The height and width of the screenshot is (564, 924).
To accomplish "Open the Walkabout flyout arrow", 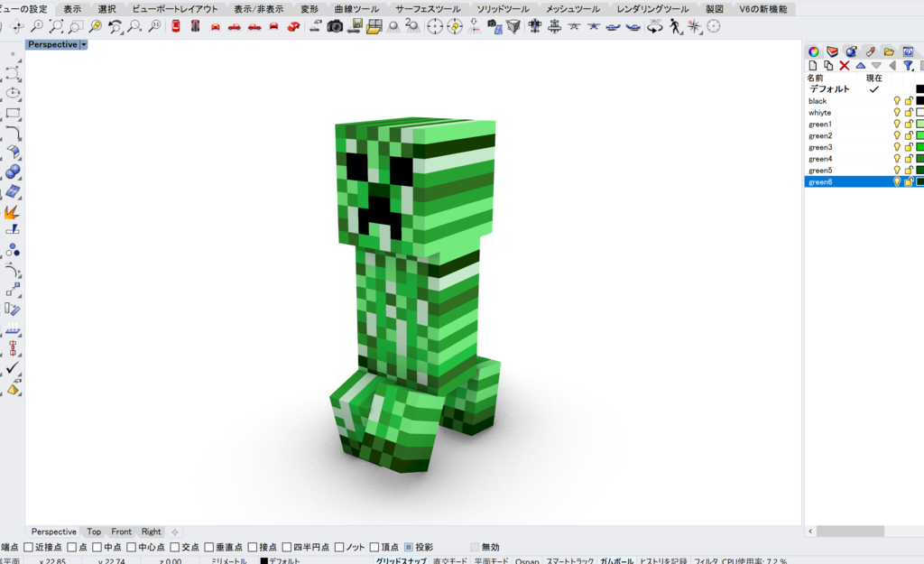I will (x=682, y=33).
